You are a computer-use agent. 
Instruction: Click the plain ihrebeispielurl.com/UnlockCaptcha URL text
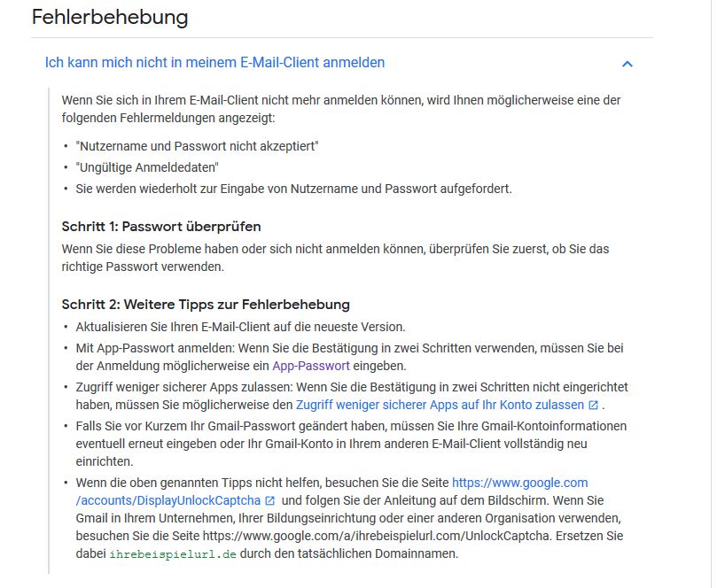point(376,536)
